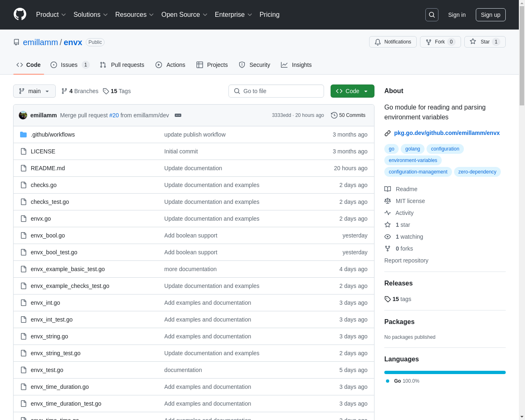Expand the Enterprise menu
The height and width of the screenshot is (420, 525).
coord(233,15)
